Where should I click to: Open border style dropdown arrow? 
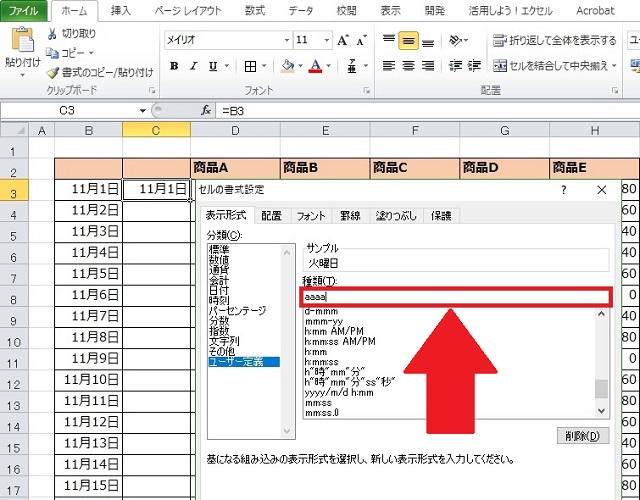tap(264, 66)
